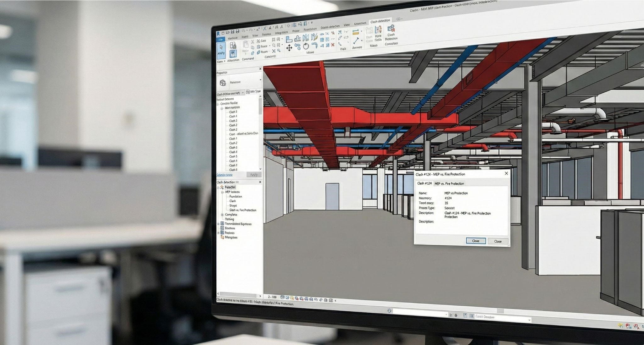Switch to MEP vs. Fire Protection dialog tab
The width and height of the screenshot is (644, 345).
pyautogui.click(x=449, y=183)
